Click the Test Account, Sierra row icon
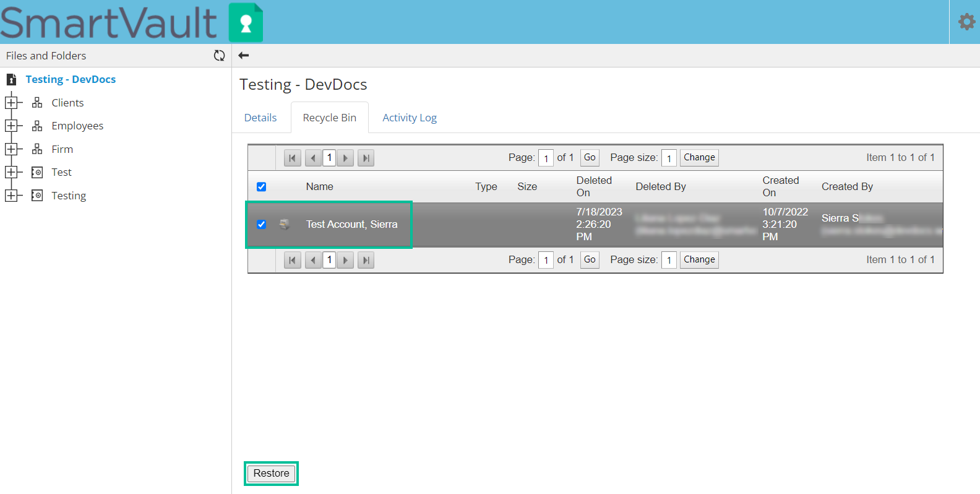This screenshot has width=980, height=494. [285, 224]
